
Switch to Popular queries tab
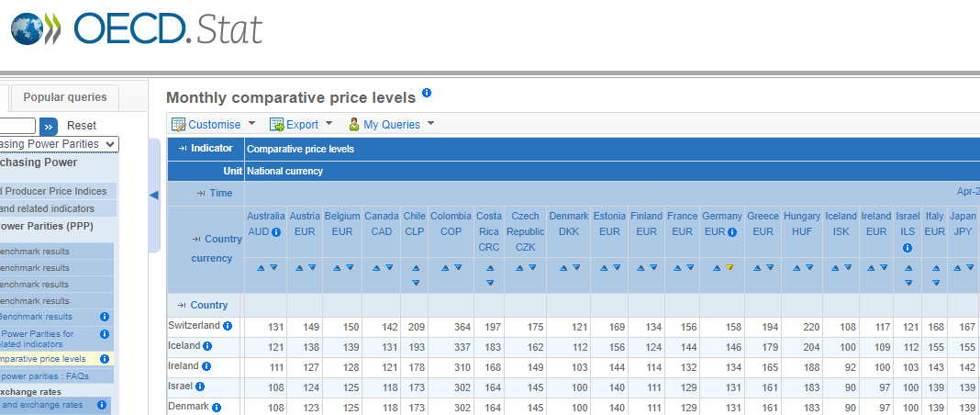(65, 97)
